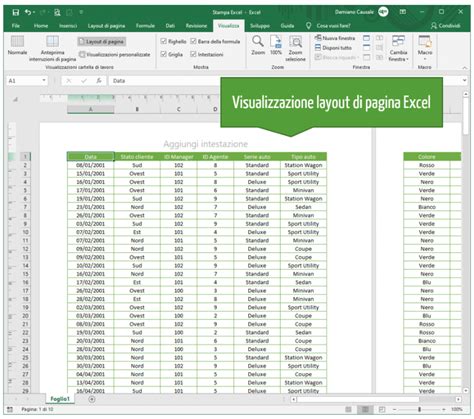Click the scroll right arrow

pyautogui.click(x=459, y=399)
